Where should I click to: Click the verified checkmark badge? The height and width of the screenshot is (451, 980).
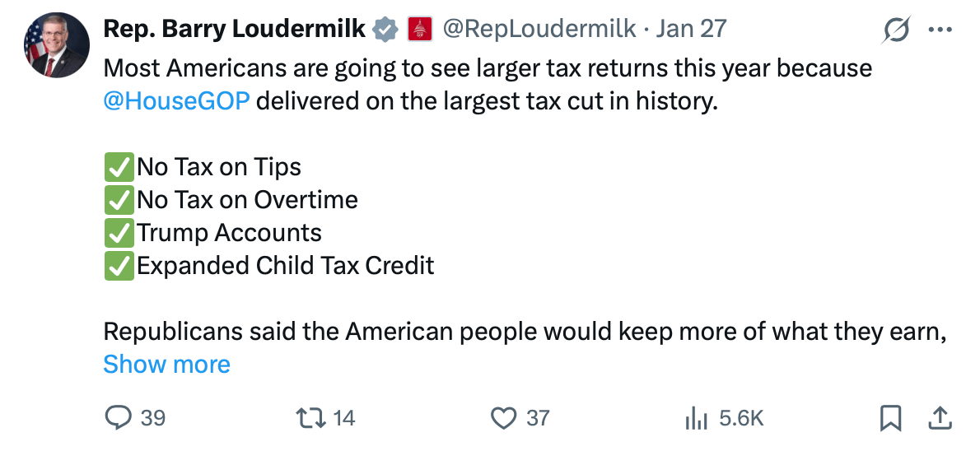click(x=385, y=30)
